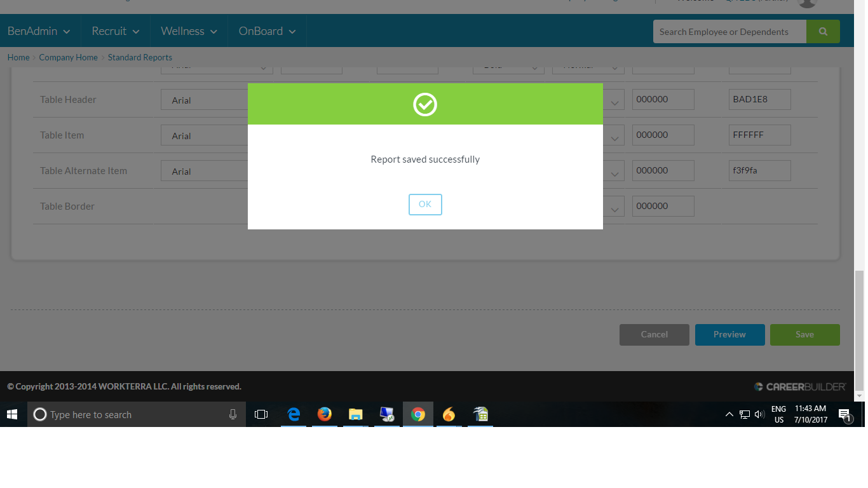Open the BenAdmin menu

39,31
